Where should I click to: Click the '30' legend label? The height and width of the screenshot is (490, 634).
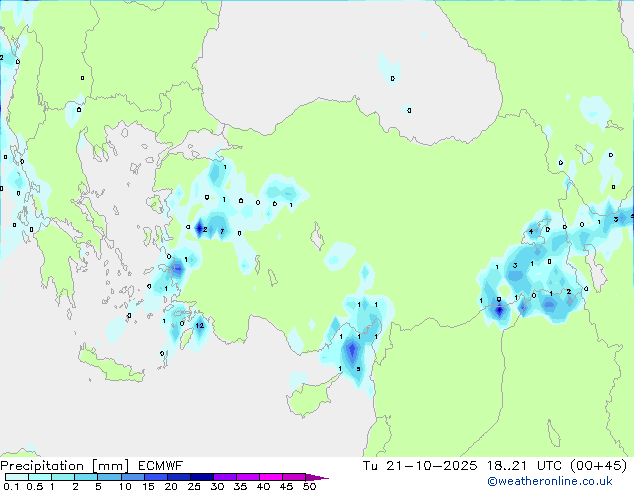[x=217, y=486]
